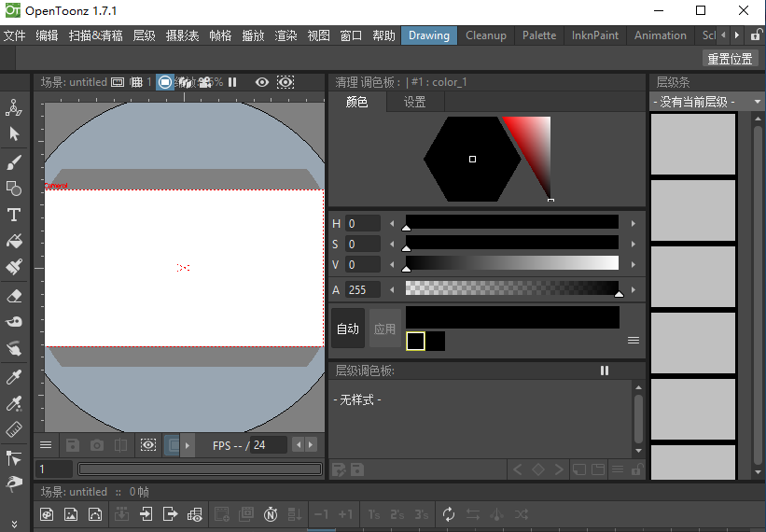Open the style editor hamburger options menu
The image size is (766, 532).
click(634, 341)
